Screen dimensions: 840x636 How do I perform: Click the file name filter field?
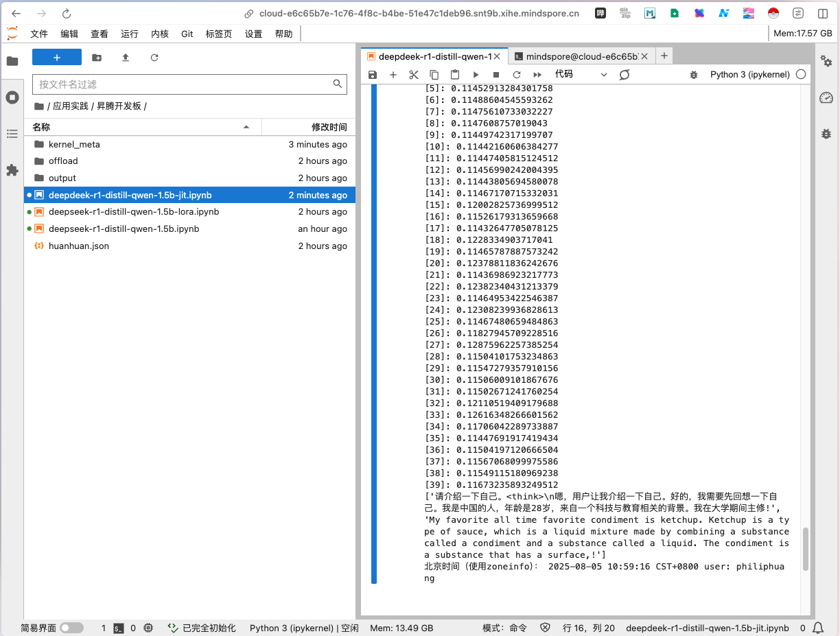click(184, 84)
